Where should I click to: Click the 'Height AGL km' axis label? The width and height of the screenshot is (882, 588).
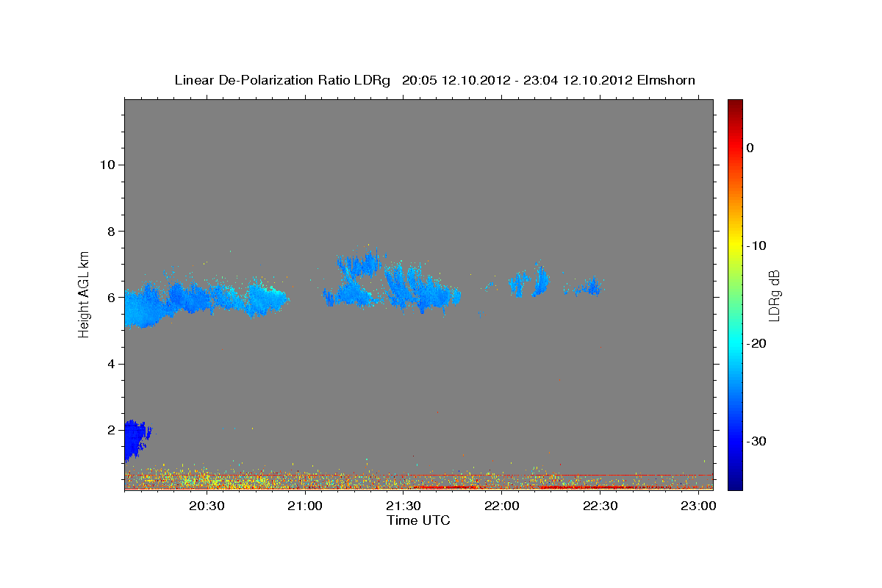(x=84, y=293)
